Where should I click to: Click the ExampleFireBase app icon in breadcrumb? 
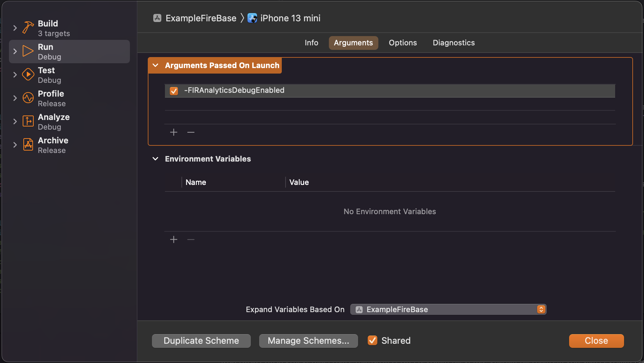pyautogui.click(x=157, y=18)
